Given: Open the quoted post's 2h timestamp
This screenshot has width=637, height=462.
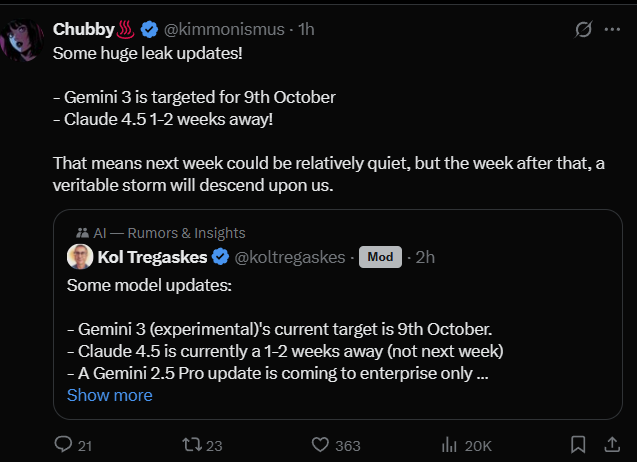Looking at the screenshot, I should click(425, 257).
